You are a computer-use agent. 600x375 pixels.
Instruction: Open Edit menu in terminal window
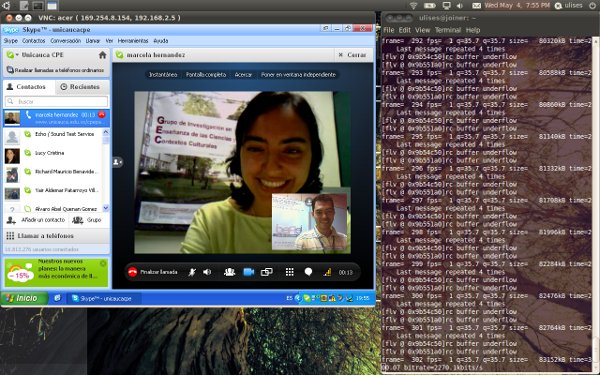click(404, 30)
